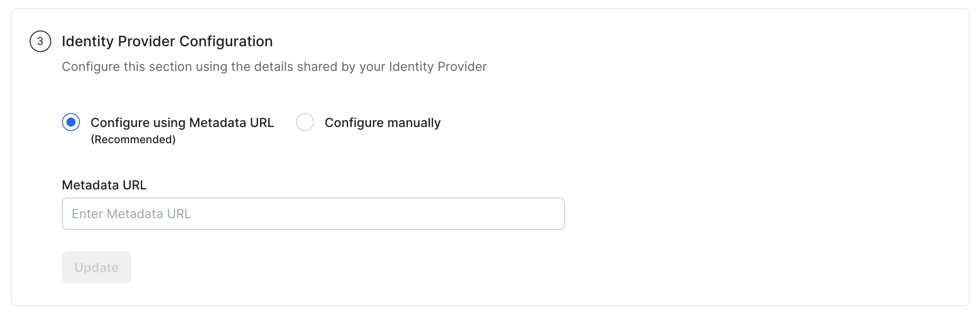Choose the recommended metadata configuration option
Image resolution: width=980 pixels, height=316 pixels.
tap(71, 122)
